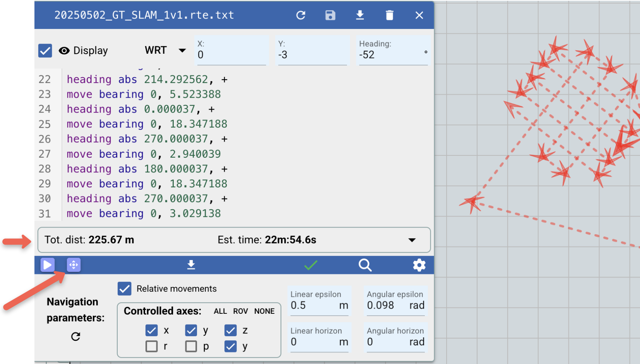This screenshot has height=364, width=640.
Task: Download the route file from header
Action: [360, 15]
